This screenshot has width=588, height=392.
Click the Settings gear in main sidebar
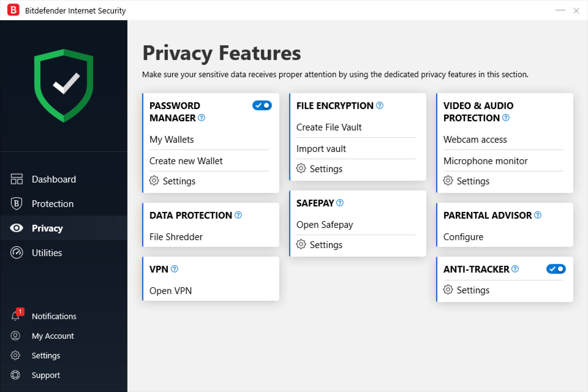coord(17,354)
